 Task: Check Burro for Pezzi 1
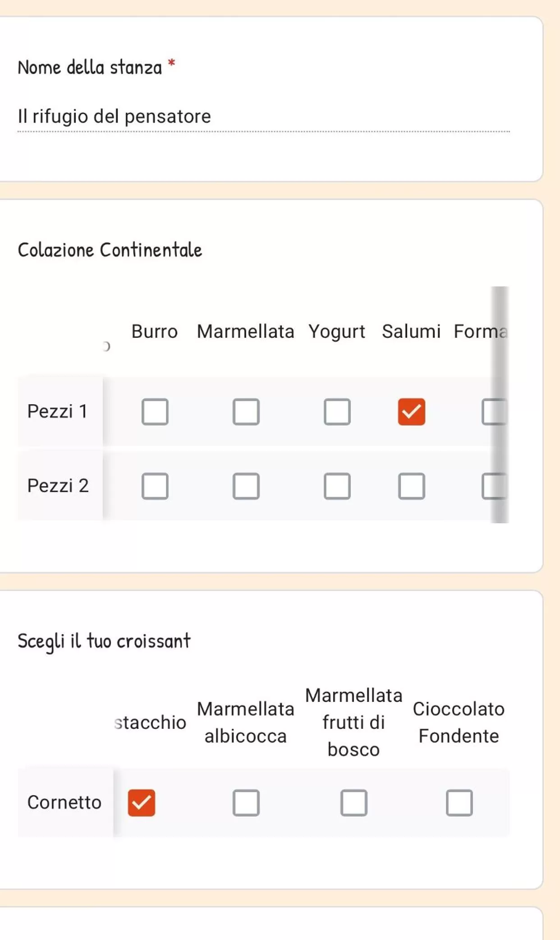coord(155,411)
